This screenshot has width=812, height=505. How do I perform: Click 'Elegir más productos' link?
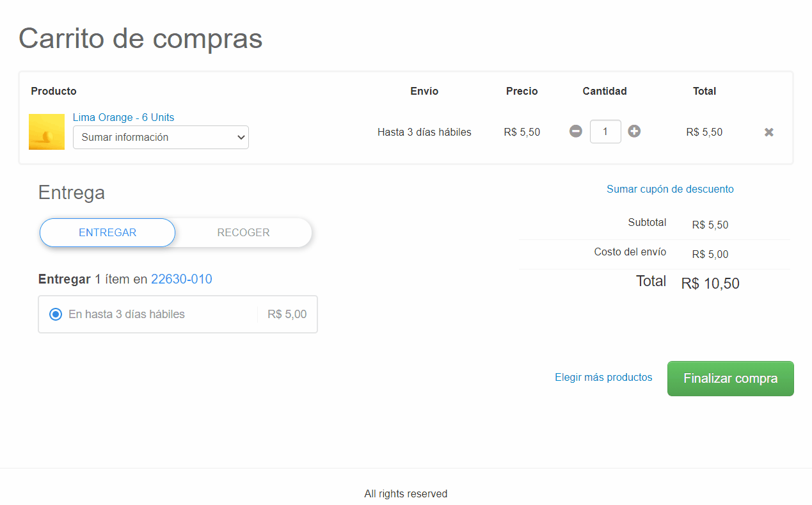pos(603,377)
